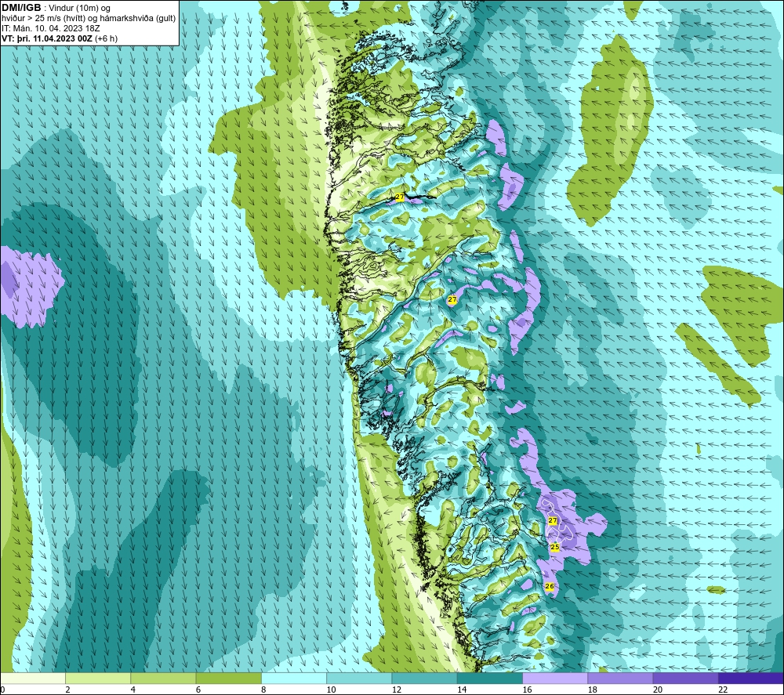Click the legend scale value 16
784x695 pixels.
[528, 690]
